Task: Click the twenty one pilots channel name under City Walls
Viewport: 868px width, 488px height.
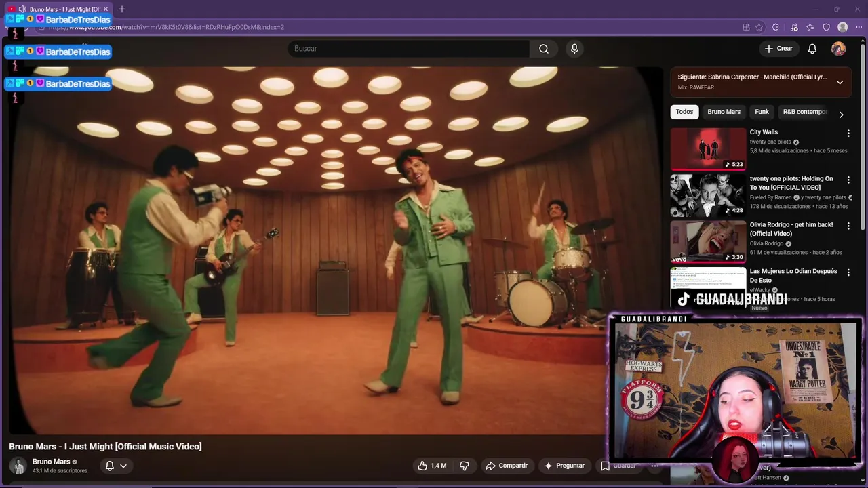Action: (x=770, y=142)
